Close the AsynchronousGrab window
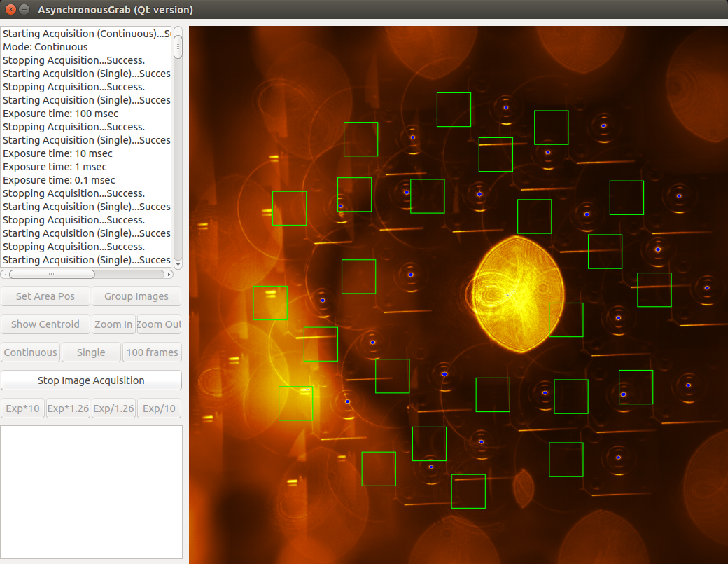This screenshot has width=728, height=564. coord(10,9)
